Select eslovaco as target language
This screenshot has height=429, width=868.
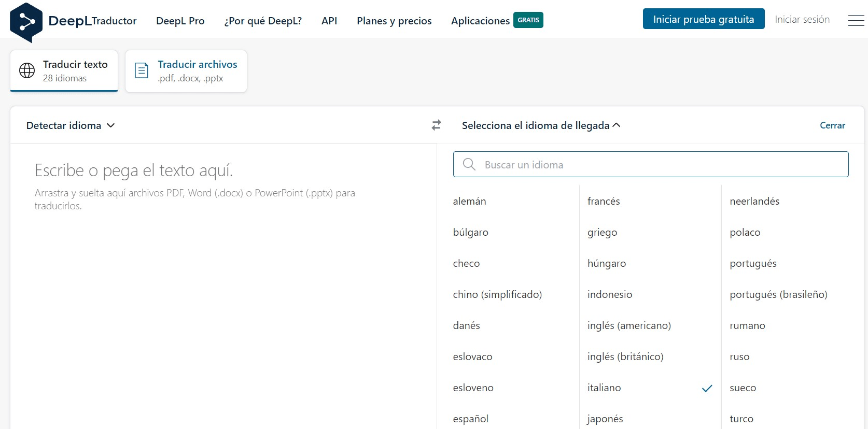(472, 356)
